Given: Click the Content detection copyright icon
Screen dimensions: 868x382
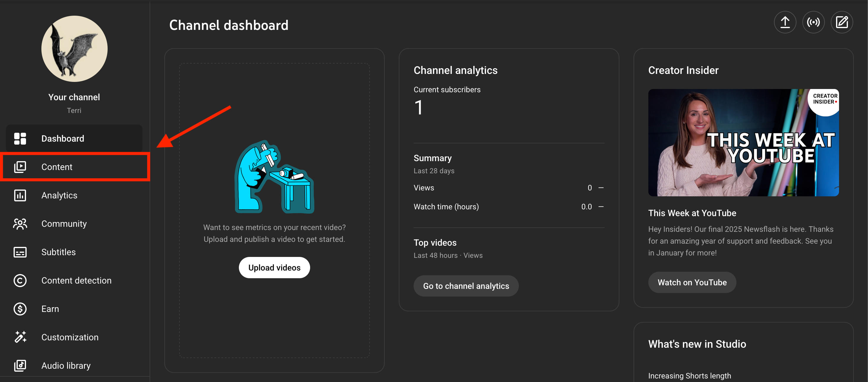Looking at the screenshot, I should [20, 280].
